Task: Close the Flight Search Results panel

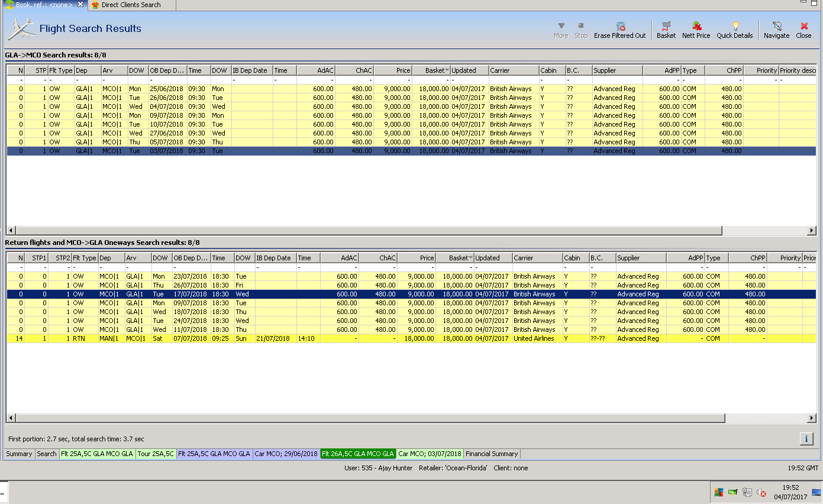Action: pos(803,26)
